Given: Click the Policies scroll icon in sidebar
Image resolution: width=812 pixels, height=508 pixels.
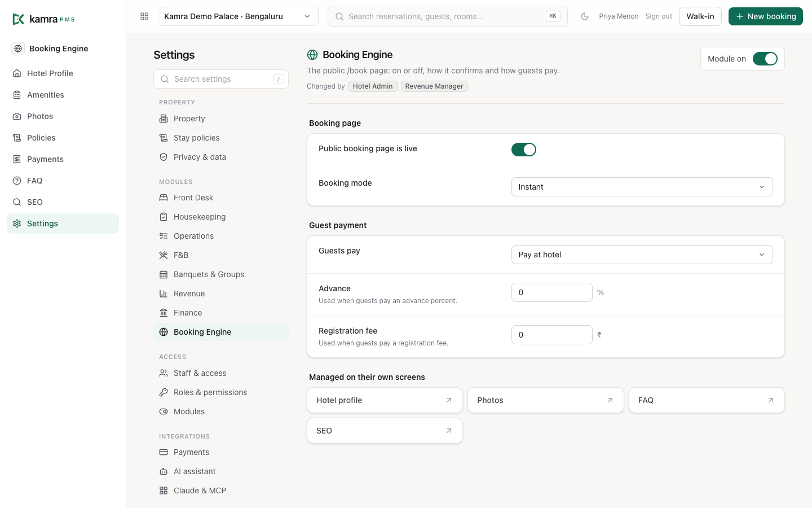Looking at the screenshot, I should click(x=17, y=138).
